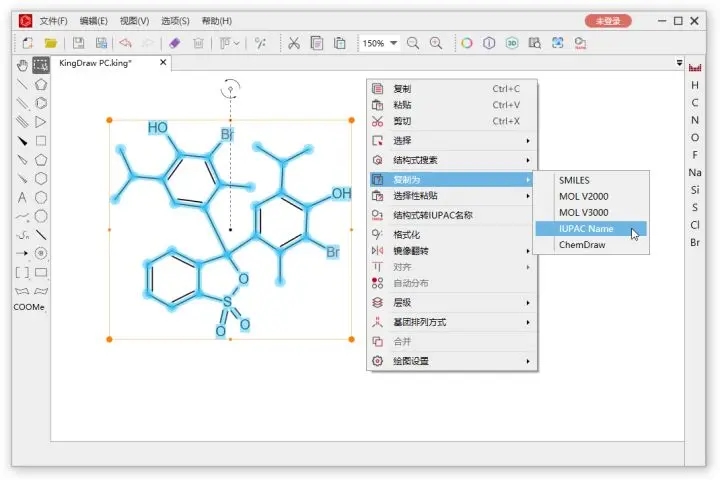Expand the 镜像翻转 submenu
Screen dimensions: 720x480
(450, 250)
